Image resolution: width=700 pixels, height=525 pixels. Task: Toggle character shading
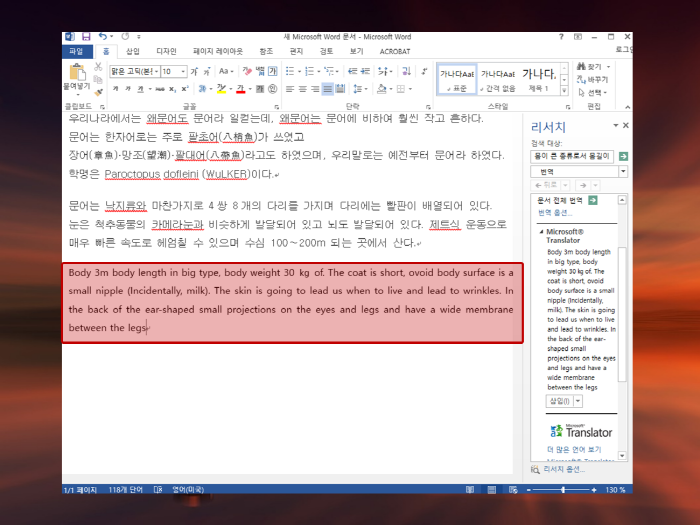(x=260, y=89)
